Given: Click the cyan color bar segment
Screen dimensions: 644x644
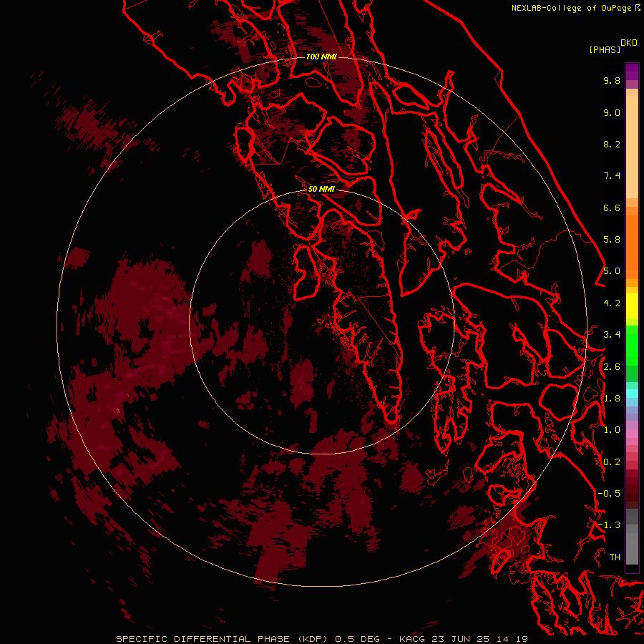Looking at the screenshot, I should [632, 394].
